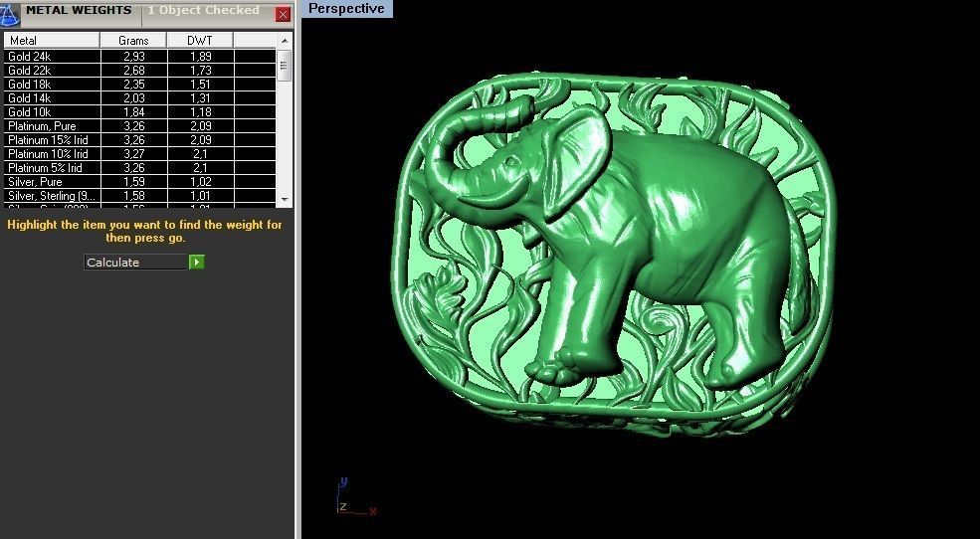This screenshot has width=980, height=539.
Task: Click the METAL WEIGHTS panel title
Action: coord(79,11)
